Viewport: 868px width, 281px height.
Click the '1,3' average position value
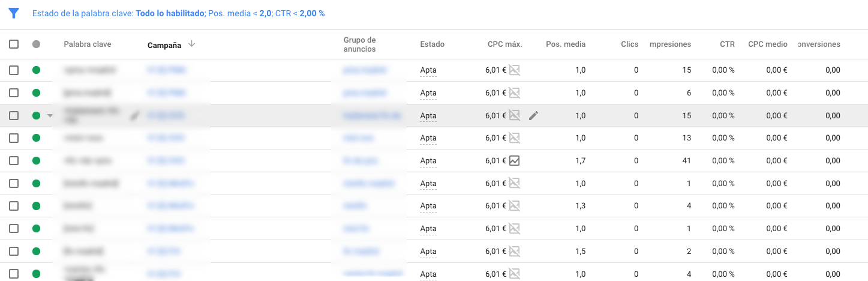[x=581, y=206]
